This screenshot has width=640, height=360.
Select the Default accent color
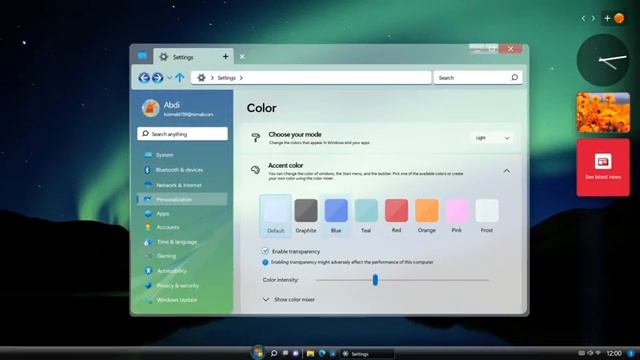click(x=276, y=216)
